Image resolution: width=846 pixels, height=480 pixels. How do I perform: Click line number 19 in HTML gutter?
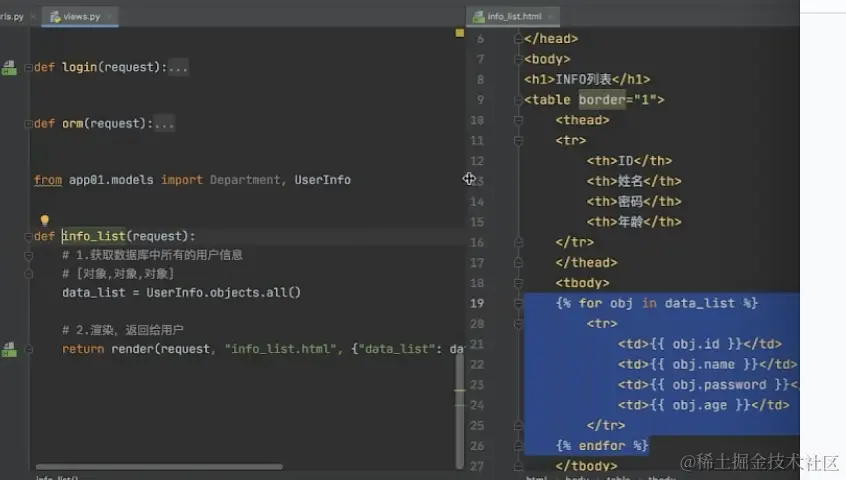tap(477, 304)
